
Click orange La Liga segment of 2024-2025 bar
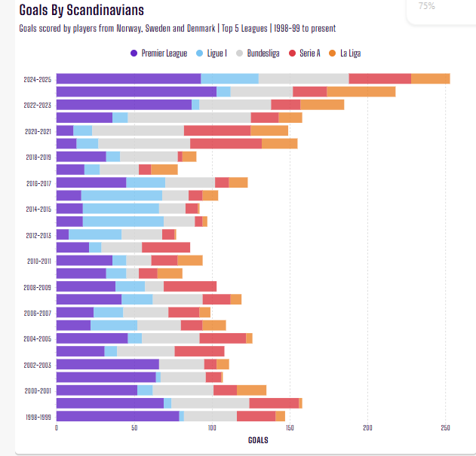(431, 79)
